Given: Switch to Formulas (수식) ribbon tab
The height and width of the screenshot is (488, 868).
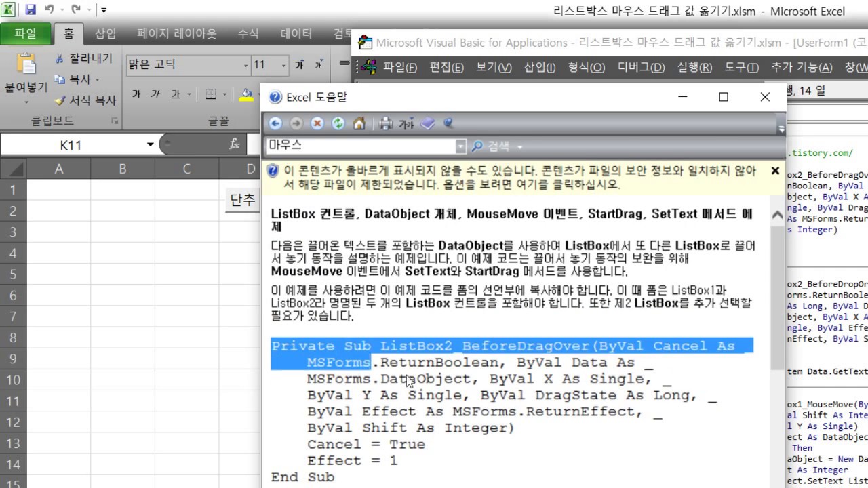Looking at the screenshot, I should click(248, 33).
